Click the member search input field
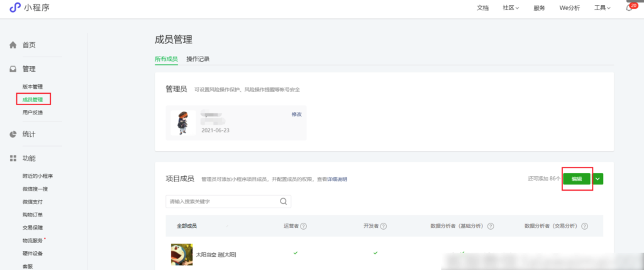 point(221,201)
